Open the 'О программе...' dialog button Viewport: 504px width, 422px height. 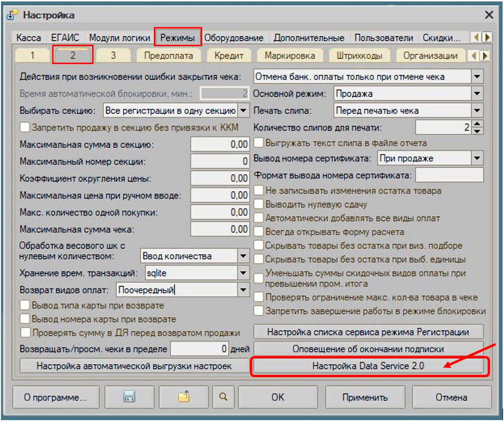tap(55, 397)
